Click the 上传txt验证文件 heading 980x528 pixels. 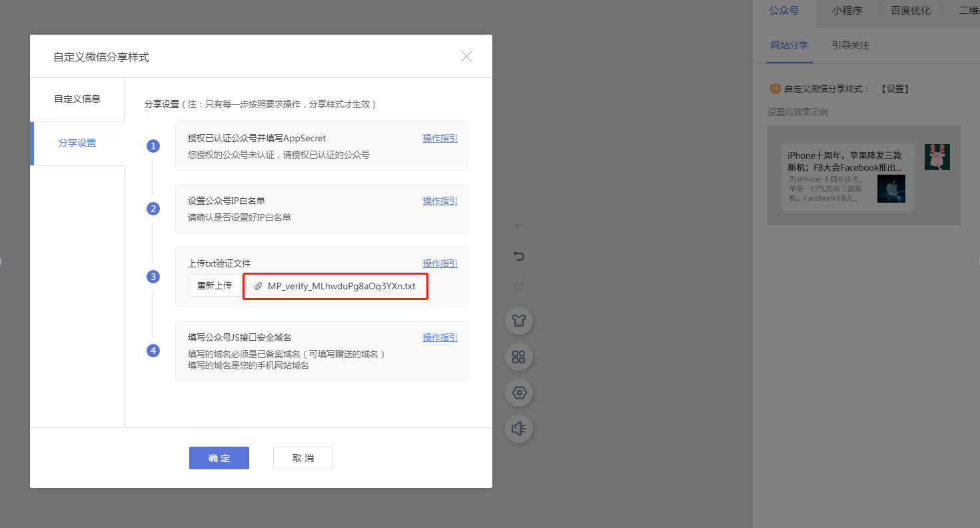click(x=219, y=264)
